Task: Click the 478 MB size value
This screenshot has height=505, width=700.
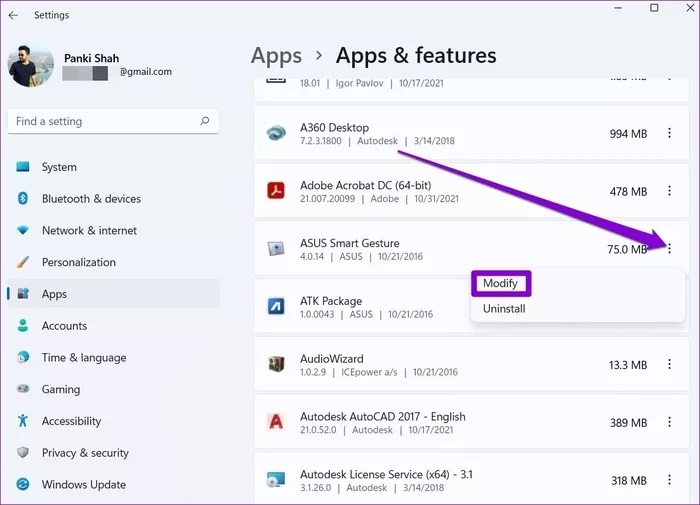Action: coord(628,192)
